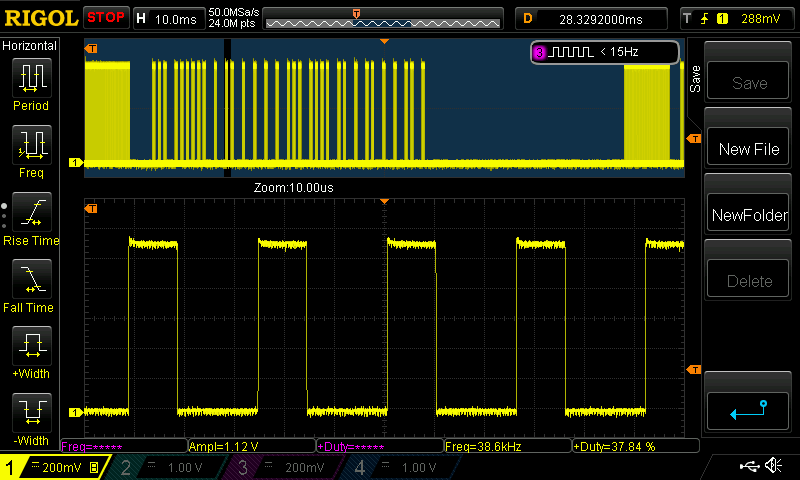Click the NewFolder menu button
800x480 pixels.
(x=749, y=215)
